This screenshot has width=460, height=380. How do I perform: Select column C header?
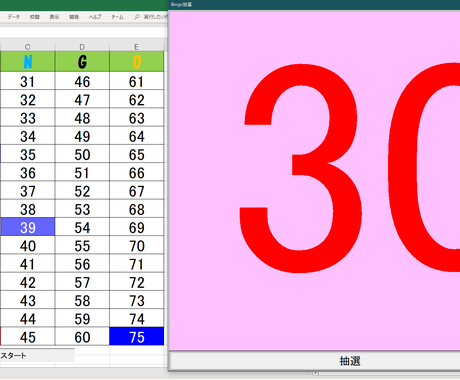pos(28,47)
